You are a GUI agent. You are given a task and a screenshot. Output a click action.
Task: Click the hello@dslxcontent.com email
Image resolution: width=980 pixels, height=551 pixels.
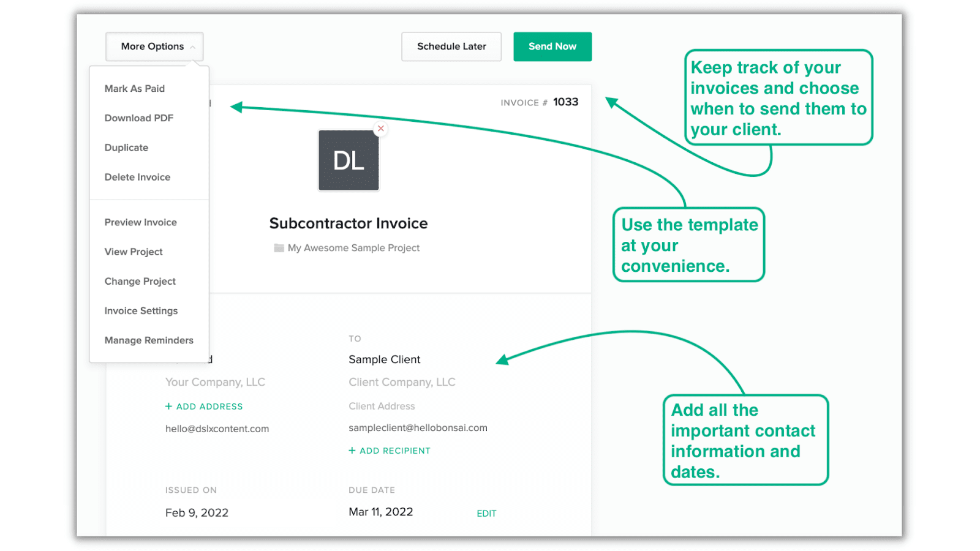tap(217, 429)
